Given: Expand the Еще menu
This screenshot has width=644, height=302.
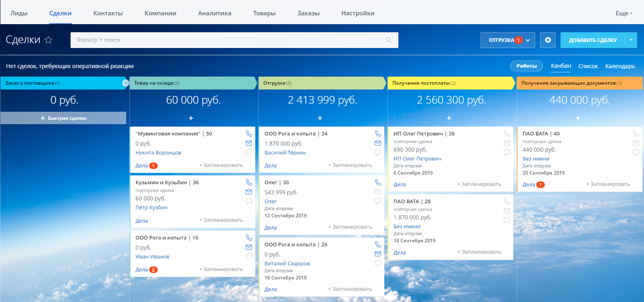Looking at the screenshot, I should click(623, 13).
